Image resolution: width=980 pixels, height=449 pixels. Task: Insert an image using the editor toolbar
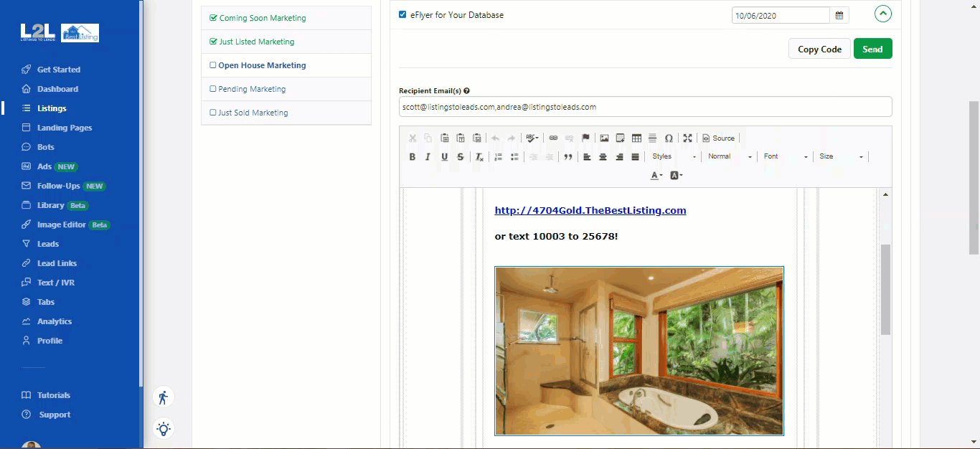(604, 138)
